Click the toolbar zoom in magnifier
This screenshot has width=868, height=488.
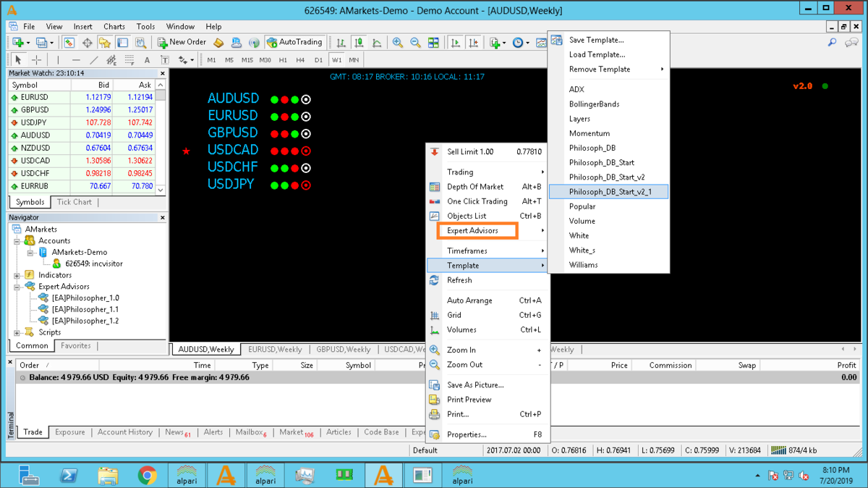coord(398,43)
